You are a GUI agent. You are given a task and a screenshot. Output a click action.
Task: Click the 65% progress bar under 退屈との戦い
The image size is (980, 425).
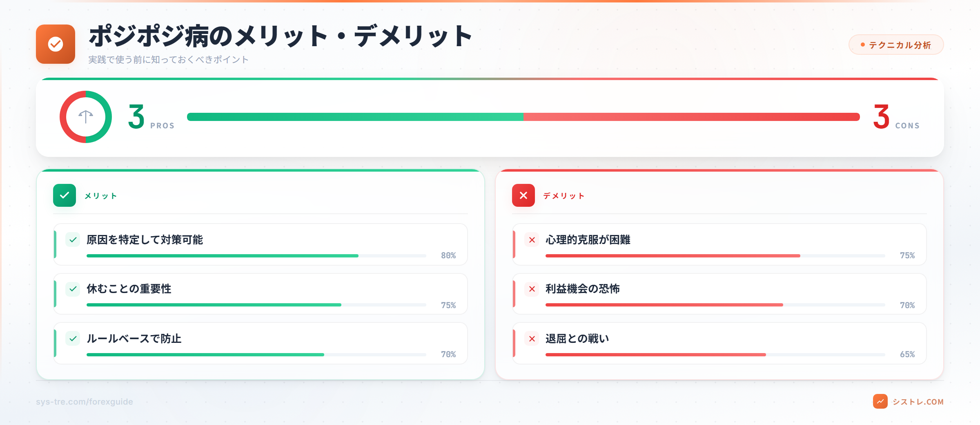(x=715, y=355)
